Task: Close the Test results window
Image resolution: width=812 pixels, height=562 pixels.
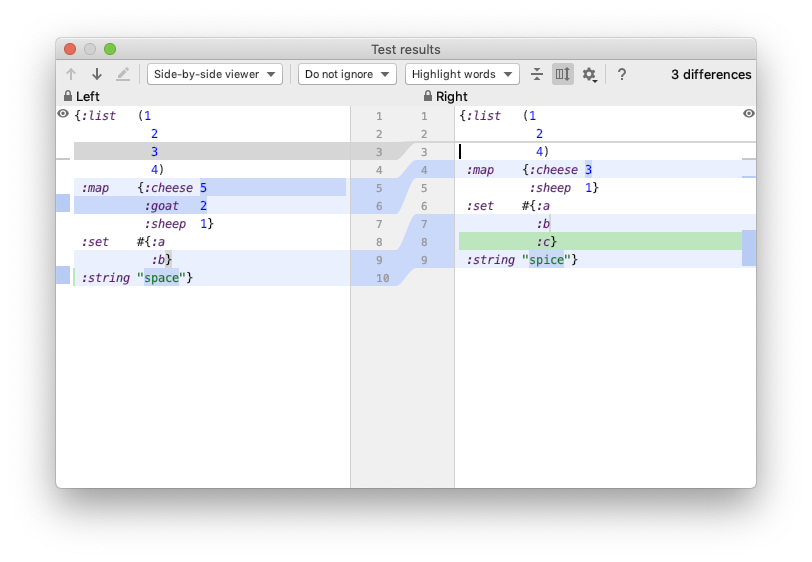Action: coord(70,49)
